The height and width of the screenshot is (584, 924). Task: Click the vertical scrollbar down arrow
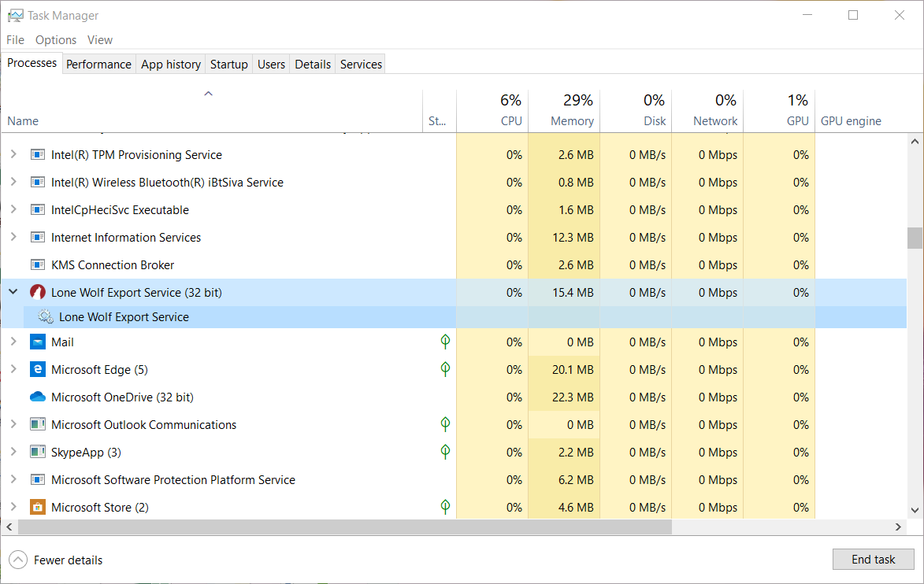pos(915,511)
